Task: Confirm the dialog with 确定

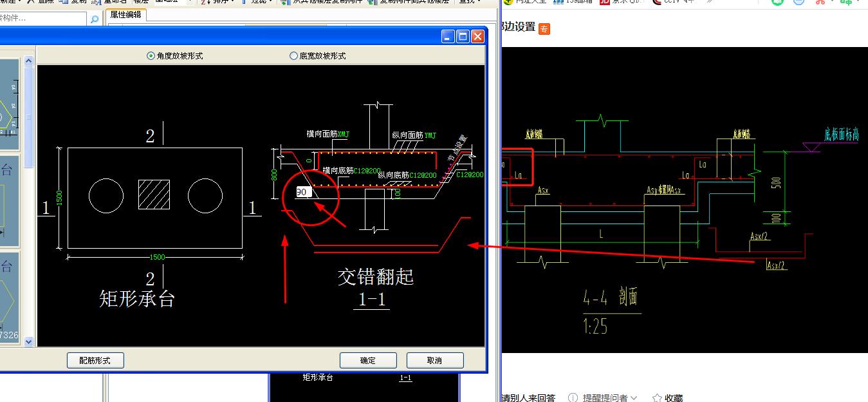Action: pos(368,360)
